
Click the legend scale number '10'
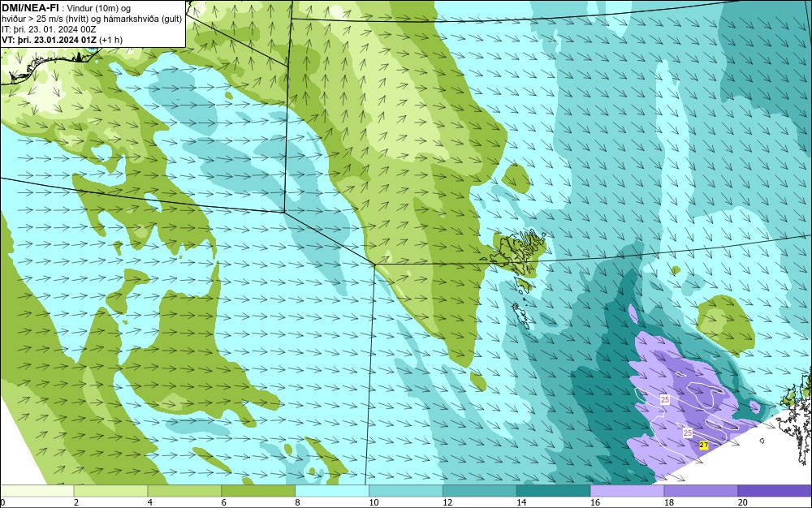click(x=374, y=502)
